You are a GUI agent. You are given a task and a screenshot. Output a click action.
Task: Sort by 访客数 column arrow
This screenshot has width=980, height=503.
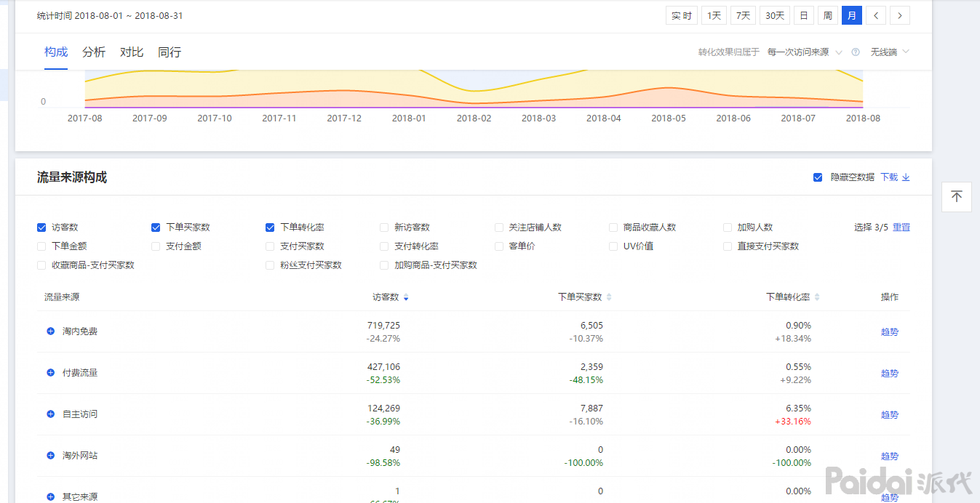(406, 297)
